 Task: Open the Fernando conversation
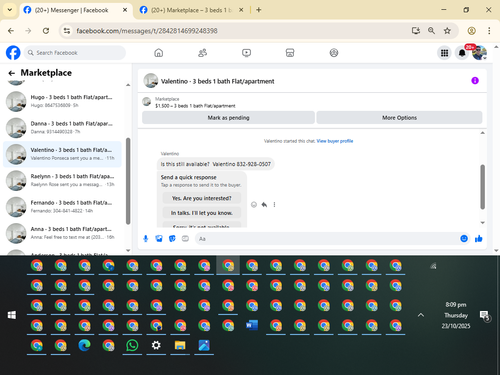click(x=62, y=206)
